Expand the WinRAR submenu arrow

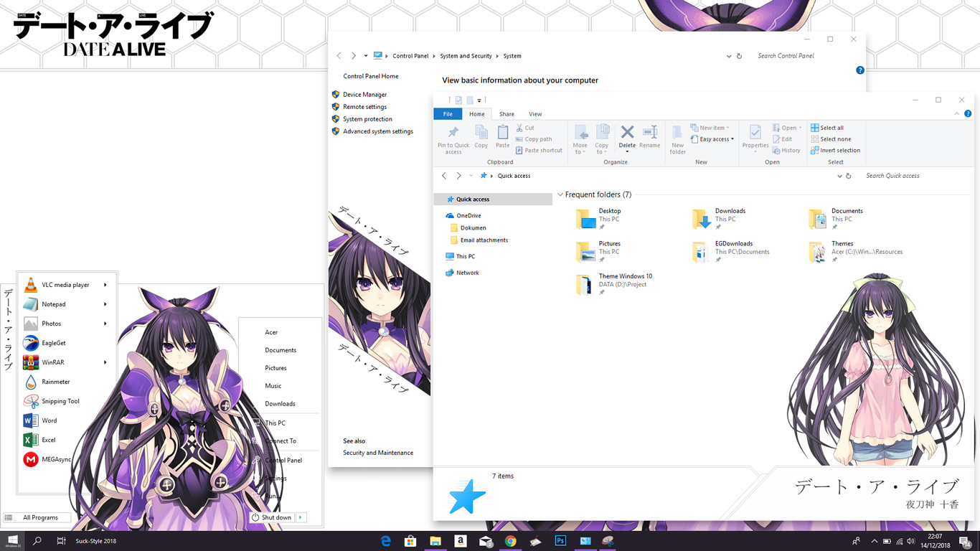[105, 362]
